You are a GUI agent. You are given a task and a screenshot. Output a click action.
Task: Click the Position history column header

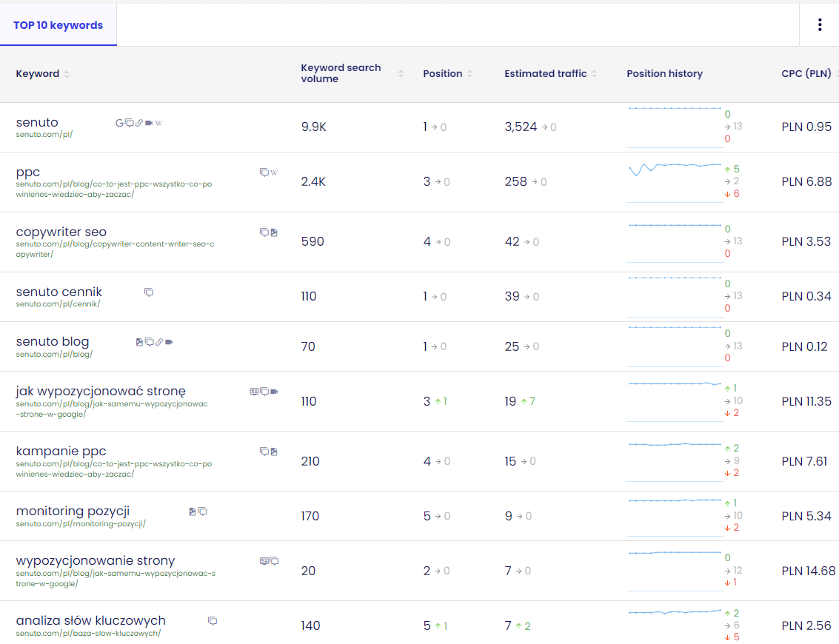(x=664, y=74)
